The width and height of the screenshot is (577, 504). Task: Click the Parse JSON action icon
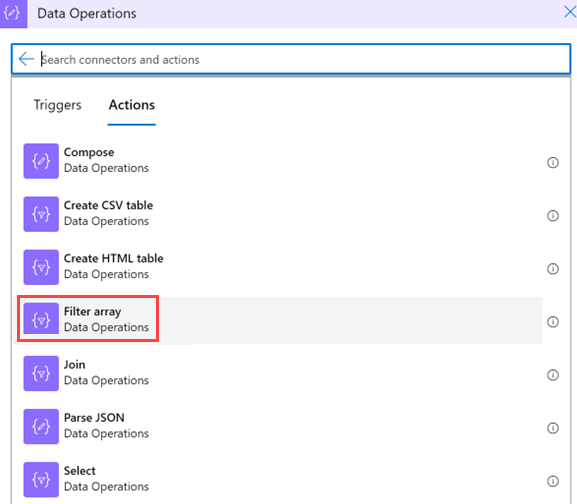pyautogui.click(x=41, y=426)
